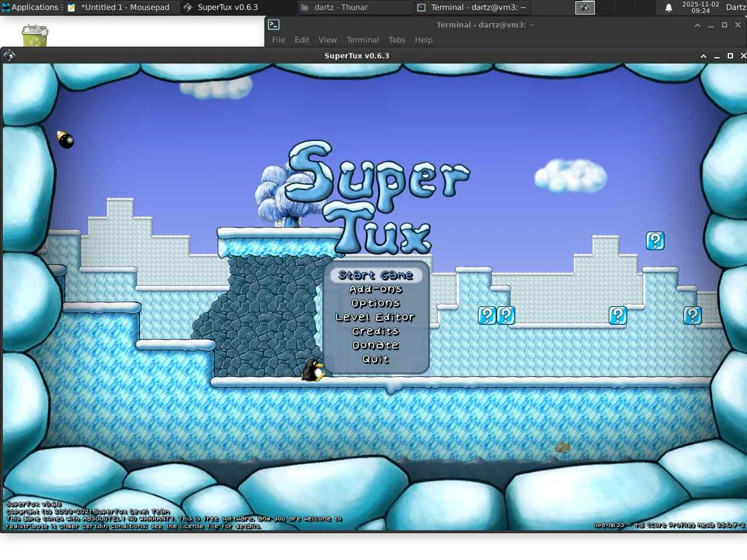Screen dimensions: 747x560
Task: Roll up the SuperTux window with the shade arrow
Action: point(703,56)
